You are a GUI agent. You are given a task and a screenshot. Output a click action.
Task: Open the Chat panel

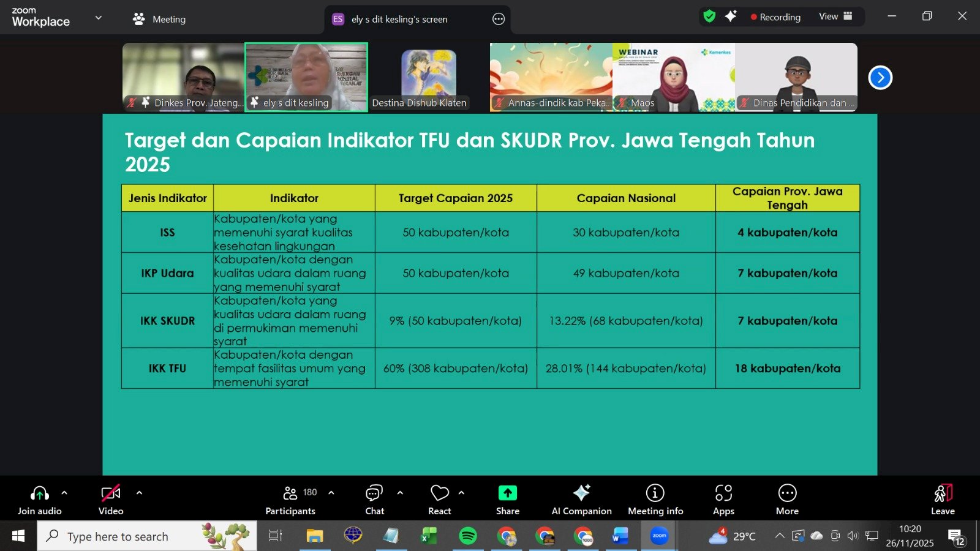point(374,500)
